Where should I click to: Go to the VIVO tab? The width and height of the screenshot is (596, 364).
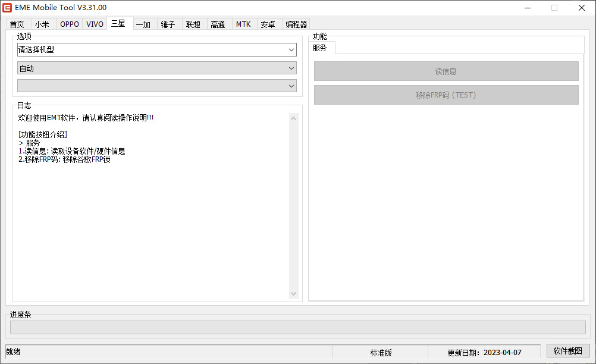95,24
